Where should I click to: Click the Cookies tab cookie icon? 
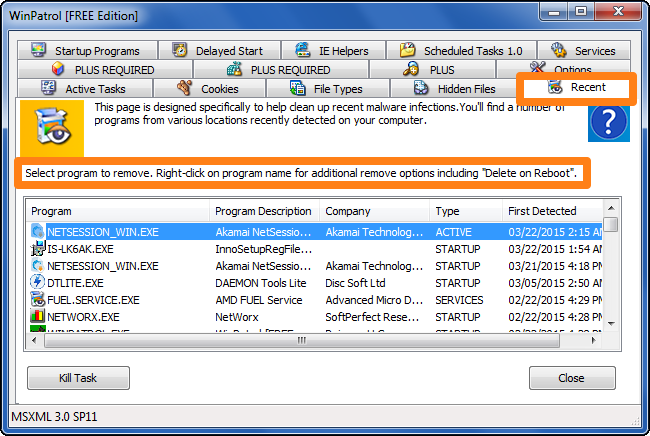(x=184, y=88)
